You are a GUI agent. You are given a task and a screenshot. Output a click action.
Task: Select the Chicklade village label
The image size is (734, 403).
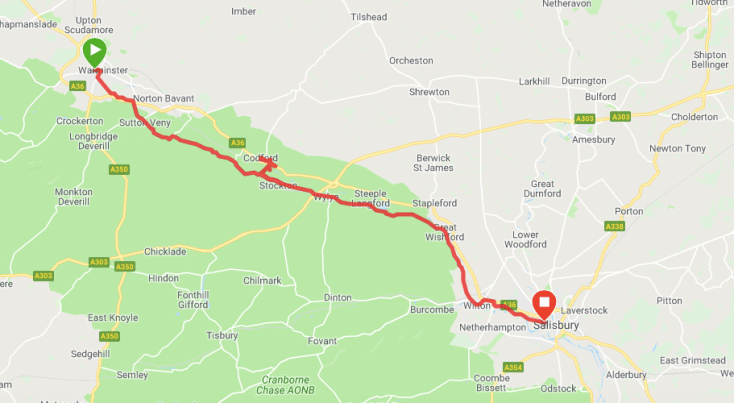[165, 252]
